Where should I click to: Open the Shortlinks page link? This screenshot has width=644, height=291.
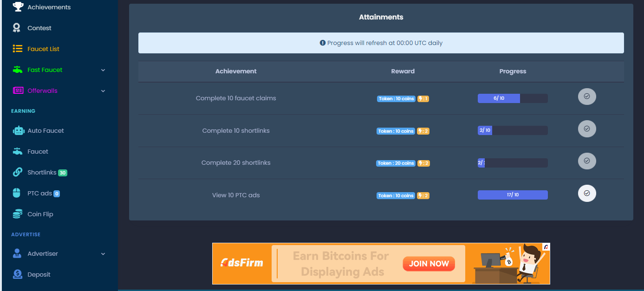pyautogui.click(x=42, y=172)
